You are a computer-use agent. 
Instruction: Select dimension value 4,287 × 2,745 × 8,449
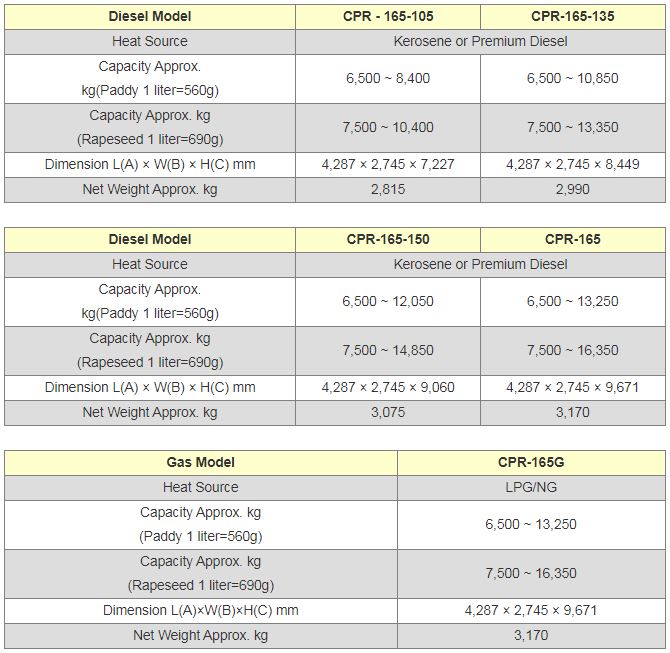pyautogui.click(x=572, y=164)
